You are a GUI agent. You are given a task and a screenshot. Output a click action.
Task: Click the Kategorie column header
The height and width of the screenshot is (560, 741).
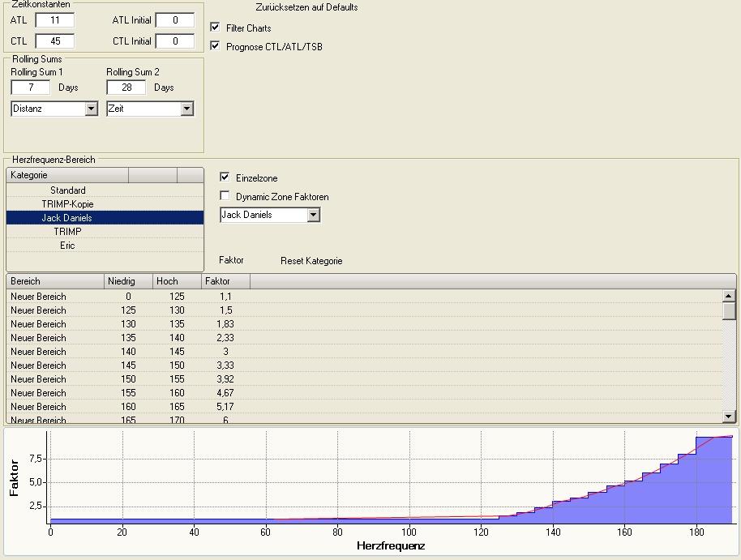tap(67, 175)
